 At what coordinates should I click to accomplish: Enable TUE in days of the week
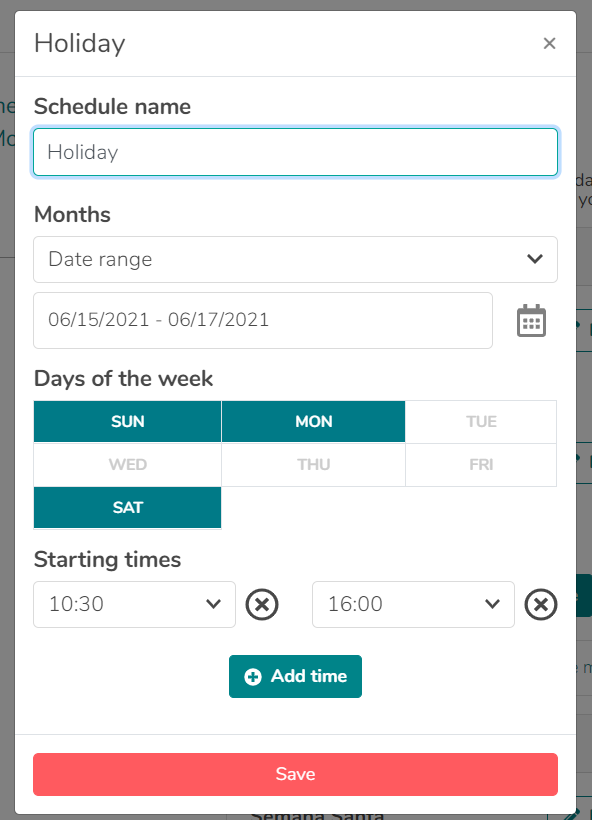481,421
